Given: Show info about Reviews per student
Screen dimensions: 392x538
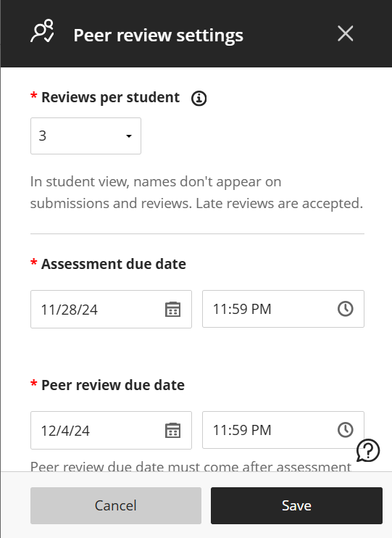Looking at the screenshot, I should coord(199,99).
